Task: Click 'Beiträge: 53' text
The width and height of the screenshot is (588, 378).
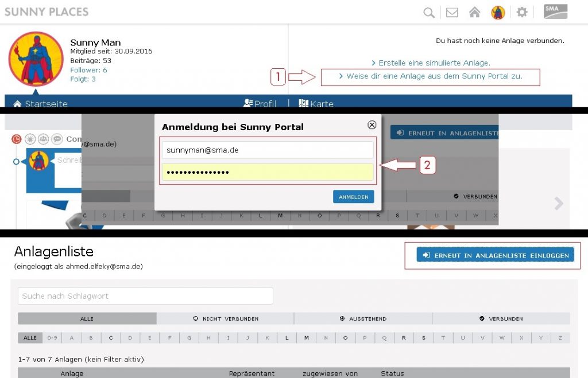Action: point(91,61)
